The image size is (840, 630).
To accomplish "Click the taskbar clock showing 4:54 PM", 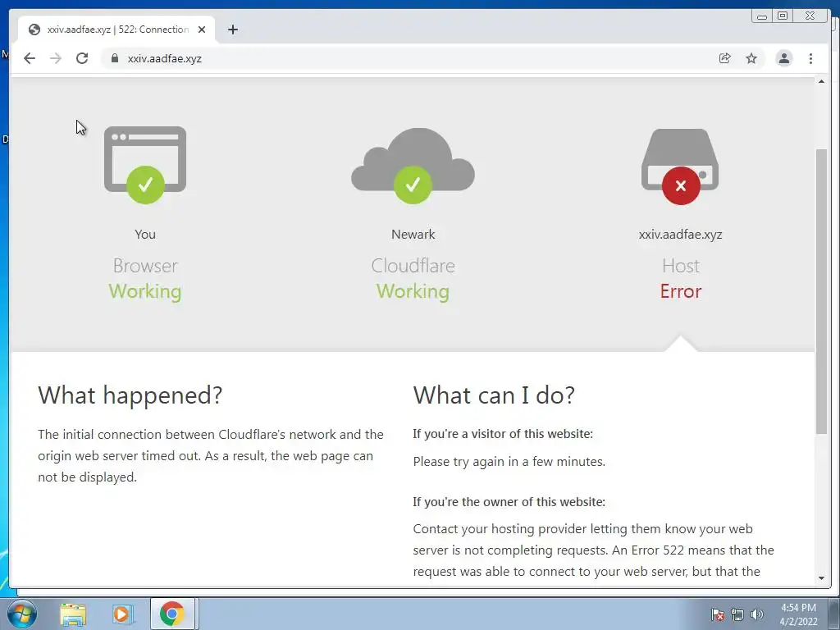I will [798, 614].
